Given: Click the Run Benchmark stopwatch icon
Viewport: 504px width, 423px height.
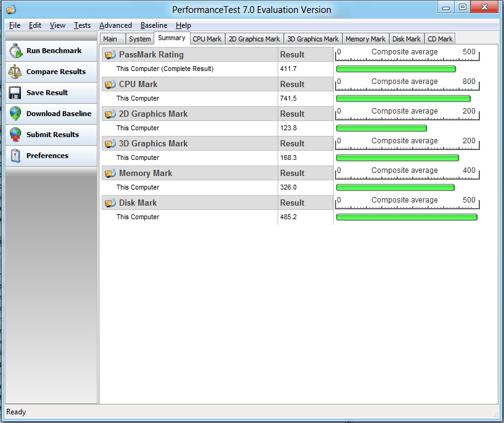Looking at the screenshot, I should (x=15, y=51).
